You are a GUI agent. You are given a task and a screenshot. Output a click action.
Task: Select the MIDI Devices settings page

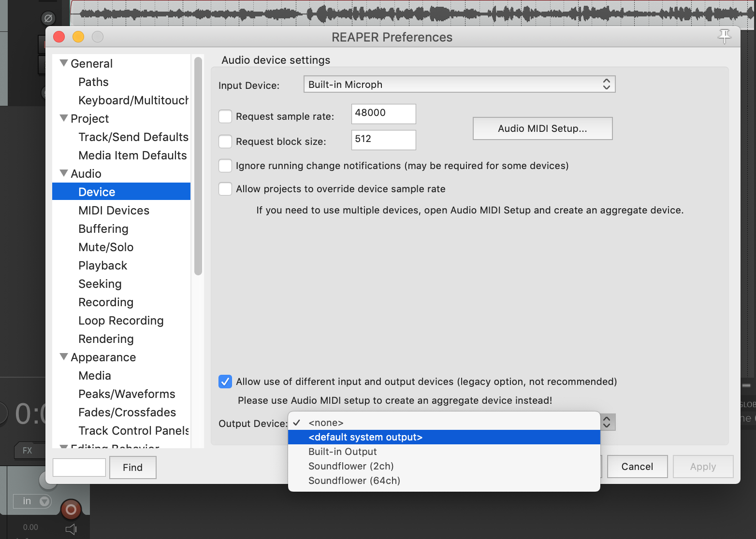click(114, 210)
